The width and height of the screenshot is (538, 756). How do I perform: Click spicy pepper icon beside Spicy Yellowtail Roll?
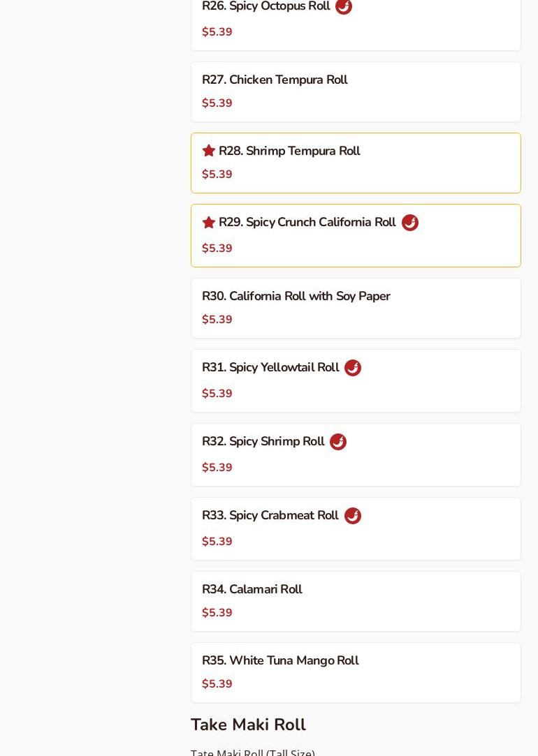pyautogui.click(x=353, y=368)
